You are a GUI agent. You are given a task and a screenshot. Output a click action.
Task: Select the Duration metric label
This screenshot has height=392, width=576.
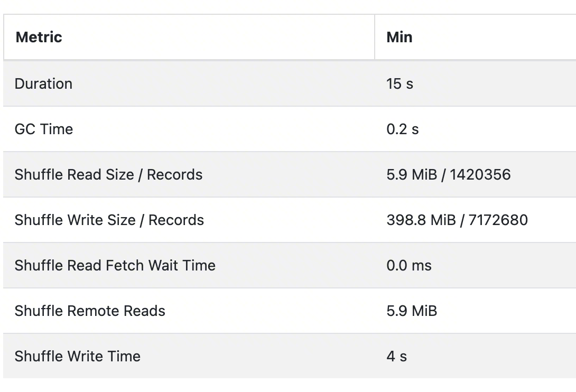43,84
